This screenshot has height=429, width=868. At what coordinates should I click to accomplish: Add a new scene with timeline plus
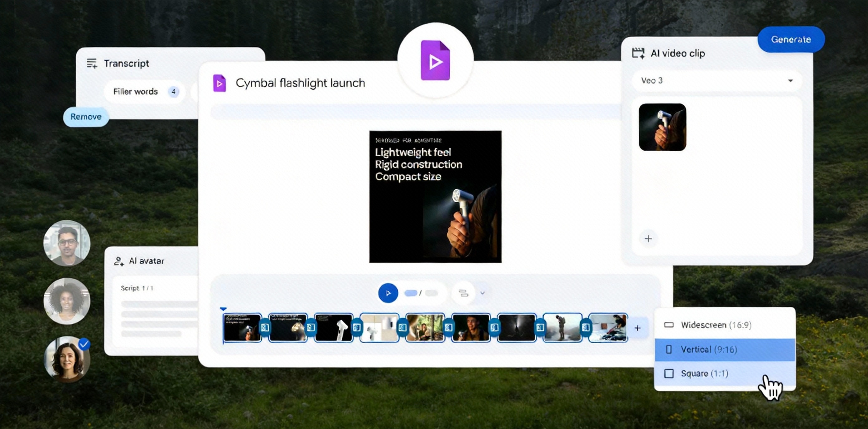pyautogui.click(x=637, y=328)
